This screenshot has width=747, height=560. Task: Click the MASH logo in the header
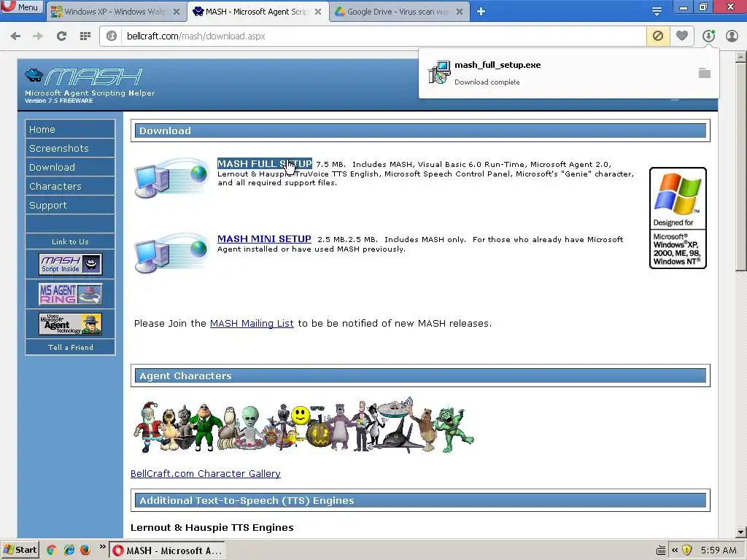(x=84, y=77)
